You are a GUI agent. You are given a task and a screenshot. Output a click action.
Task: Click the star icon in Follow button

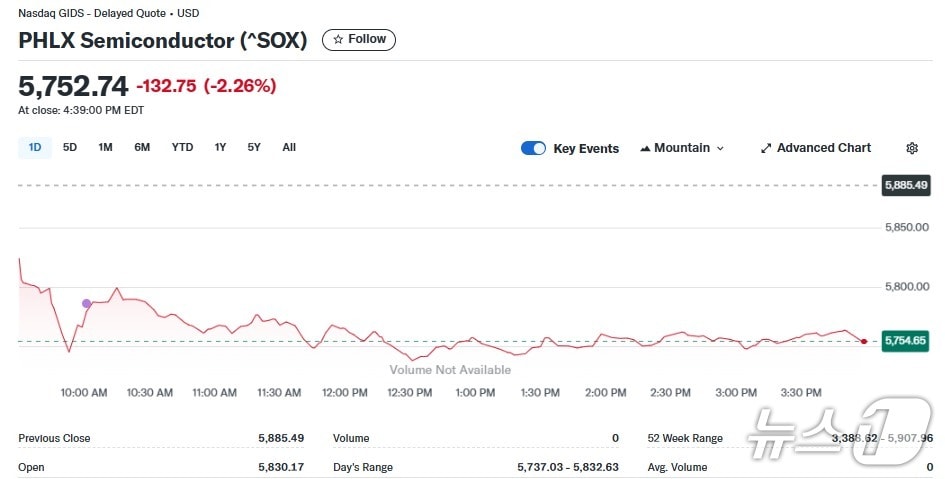coord(338,40)
